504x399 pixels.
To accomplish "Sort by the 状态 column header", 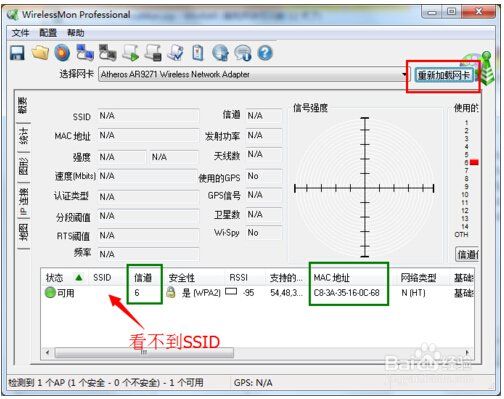I will click(x=54, y=278).
